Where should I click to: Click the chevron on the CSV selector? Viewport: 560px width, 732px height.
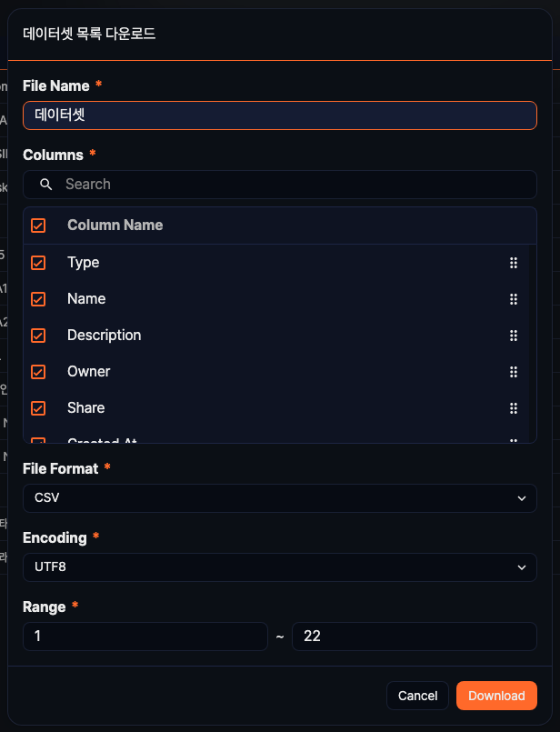pos(522,498)
